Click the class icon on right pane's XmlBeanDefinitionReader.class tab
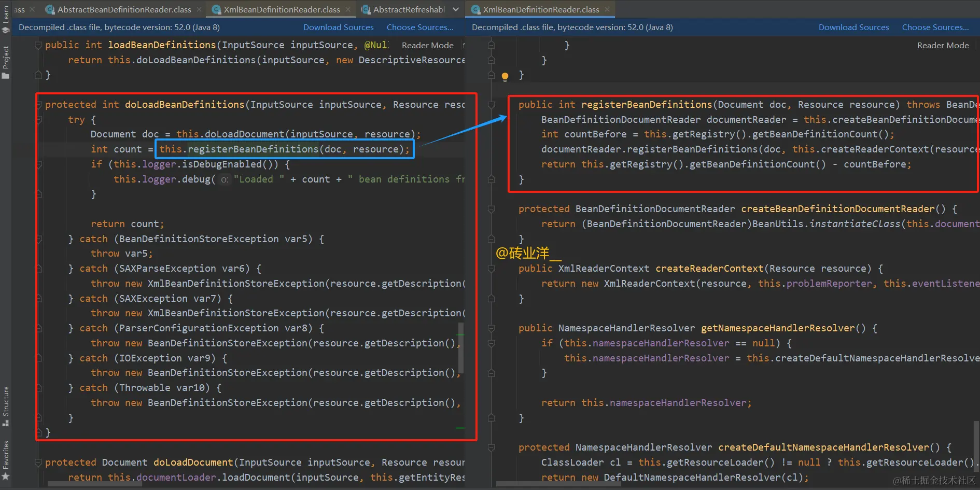Screen dimensions: 980x490 [x=475, y=9]
